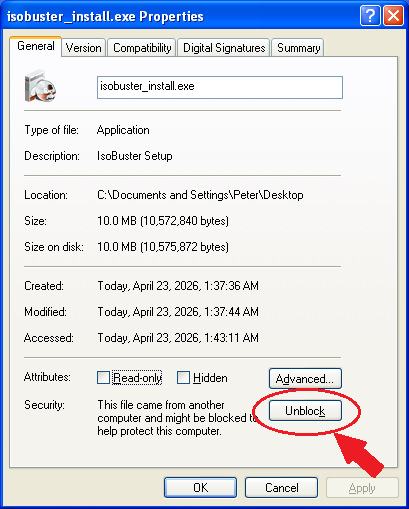Viewport: 409px width, 509px height.
Task: Enable the Read-only attribute checkbox
Action: (103, 378)
